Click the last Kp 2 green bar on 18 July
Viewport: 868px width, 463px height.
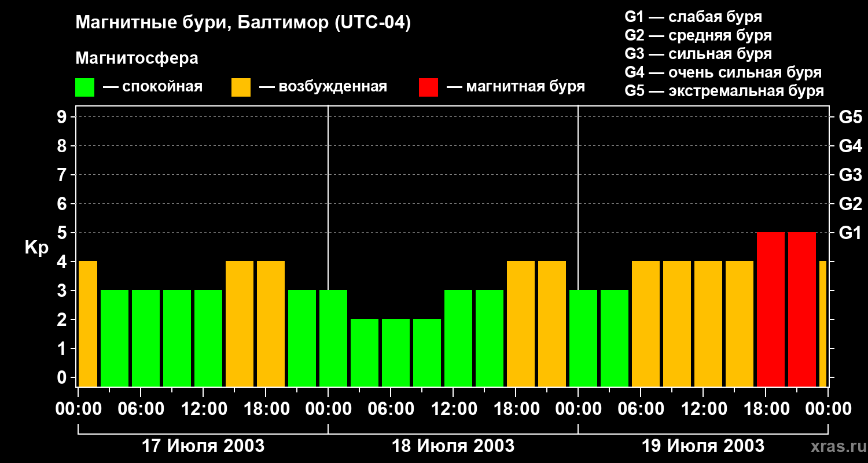tap(427, 353)
